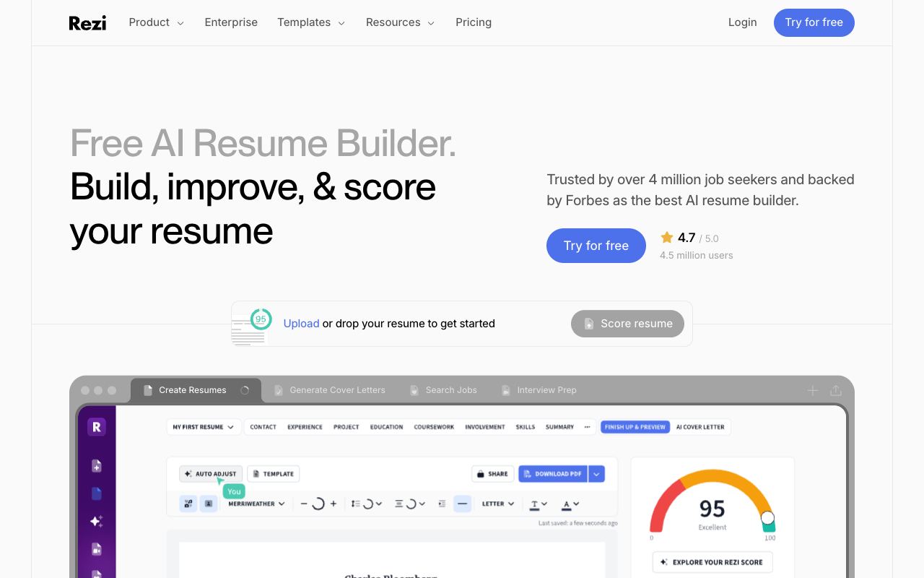Select the Project section tab
The height and width of the screenshot is (578, 924).
tap(346, 427)
